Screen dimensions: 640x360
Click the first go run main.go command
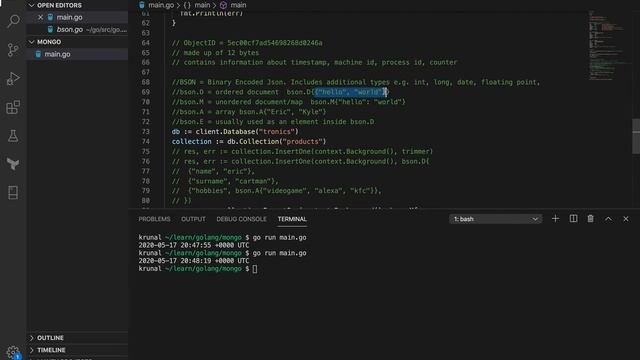280,238
